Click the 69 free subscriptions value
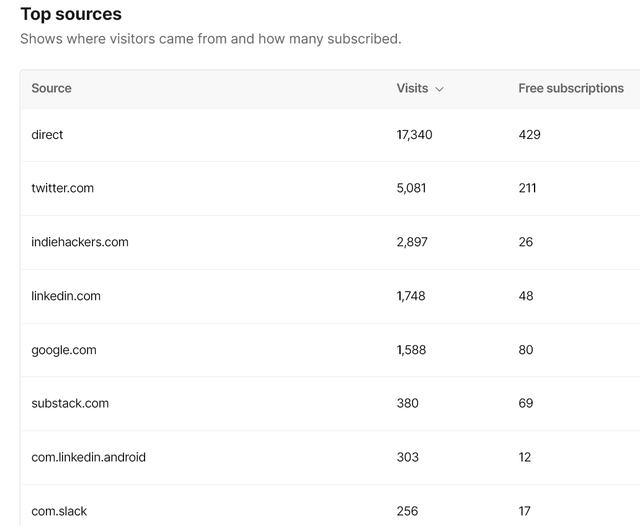Screen dimensions: 640x526 click(526, 403)
